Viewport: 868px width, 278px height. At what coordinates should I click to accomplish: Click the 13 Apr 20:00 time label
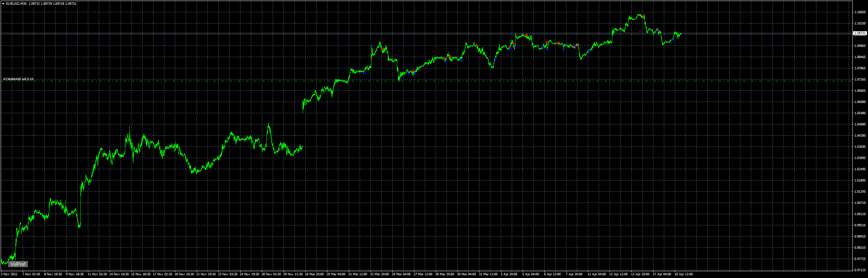[640, 274]
